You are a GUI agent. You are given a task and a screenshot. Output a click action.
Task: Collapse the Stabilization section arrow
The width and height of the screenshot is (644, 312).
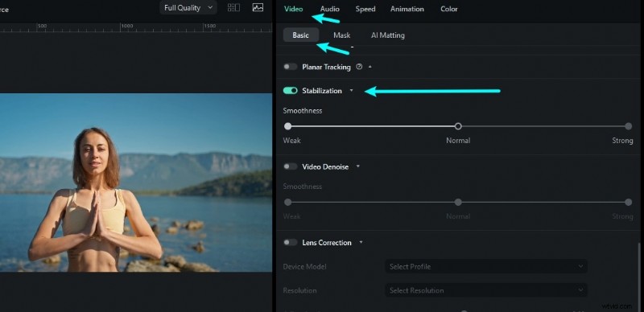click(x=351, y=90)
